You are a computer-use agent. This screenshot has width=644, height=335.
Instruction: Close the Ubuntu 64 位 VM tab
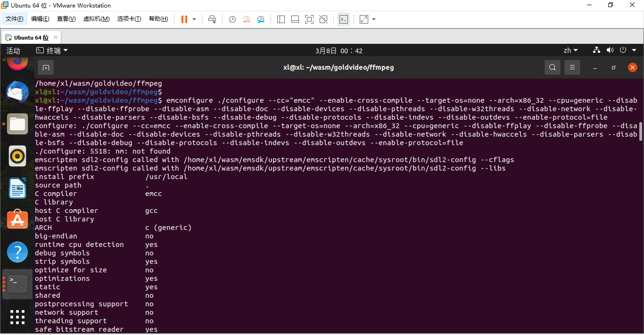coord(56,37)
